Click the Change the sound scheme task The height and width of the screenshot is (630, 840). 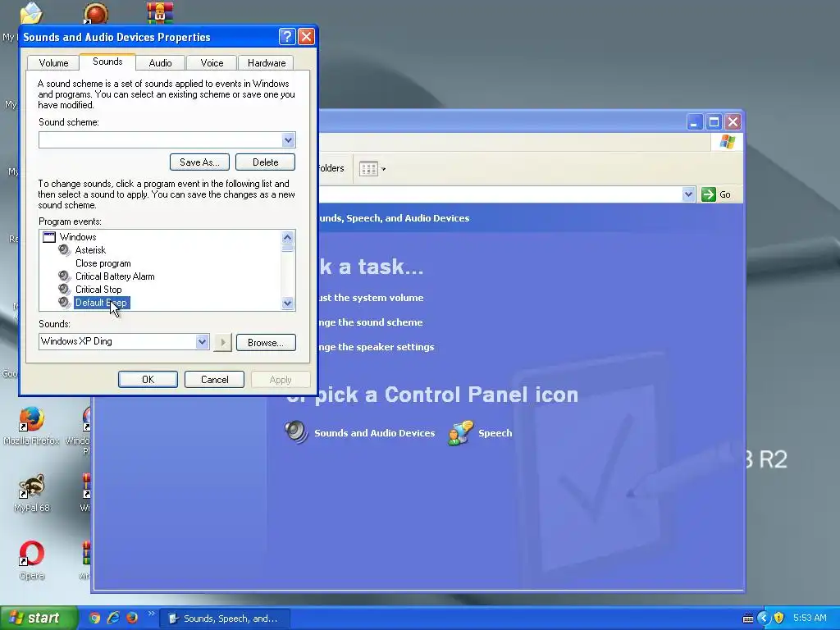(x=371, y=322)
